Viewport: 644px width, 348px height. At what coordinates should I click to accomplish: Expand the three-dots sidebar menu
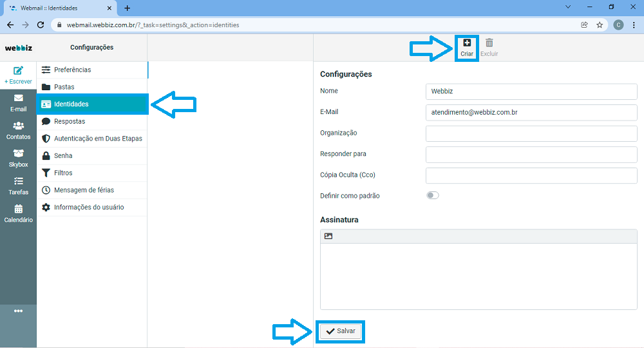coord(18,311)
